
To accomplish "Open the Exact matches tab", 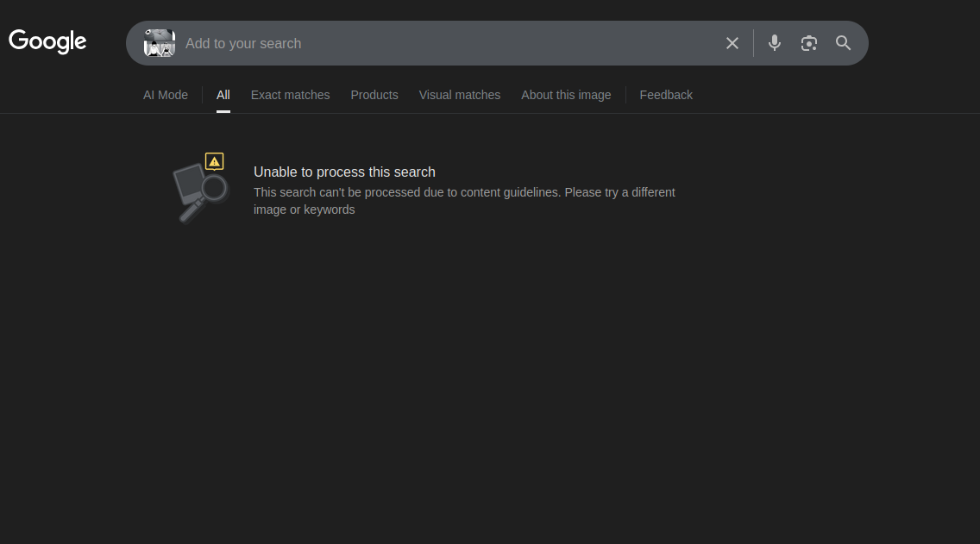I will pos(290,95).
